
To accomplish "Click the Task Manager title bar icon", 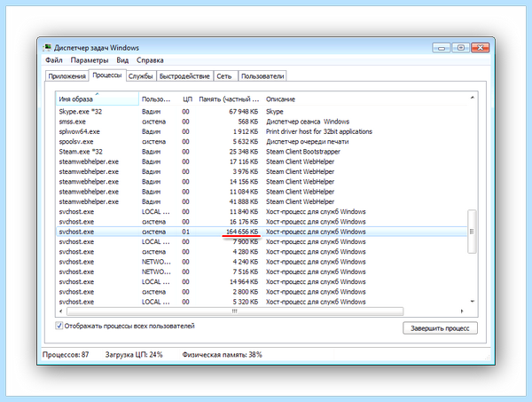I will 47,48.
